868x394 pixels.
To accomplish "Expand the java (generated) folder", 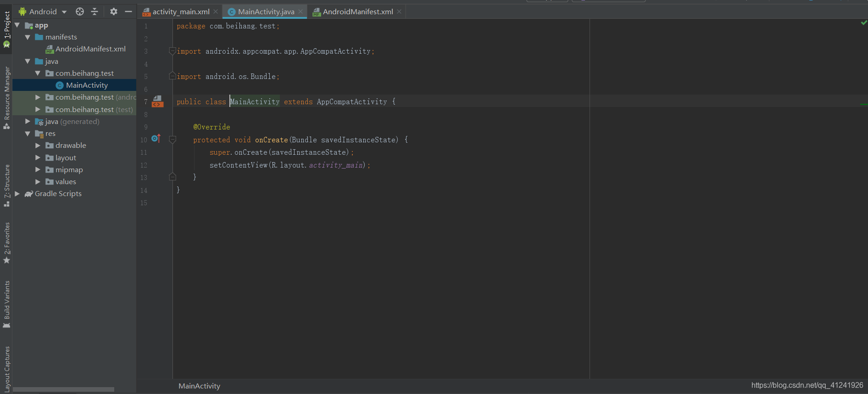I will pos(28,121).
